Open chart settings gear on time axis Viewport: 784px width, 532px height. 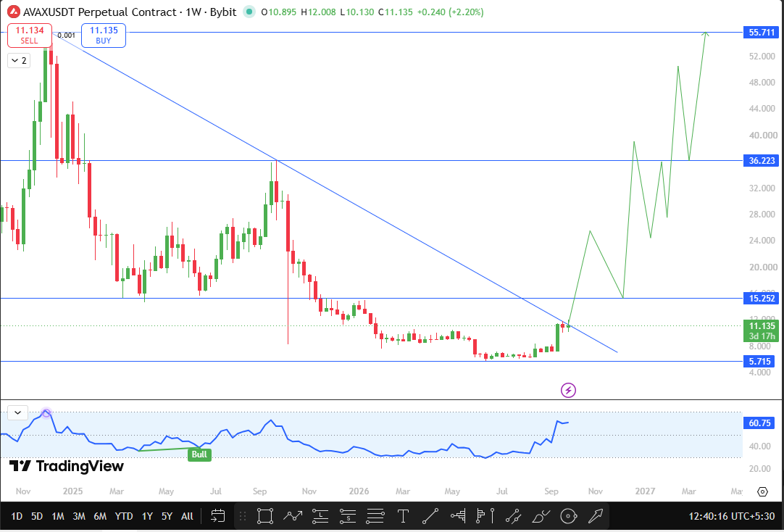pyautogui.click(x=762, y=491)
